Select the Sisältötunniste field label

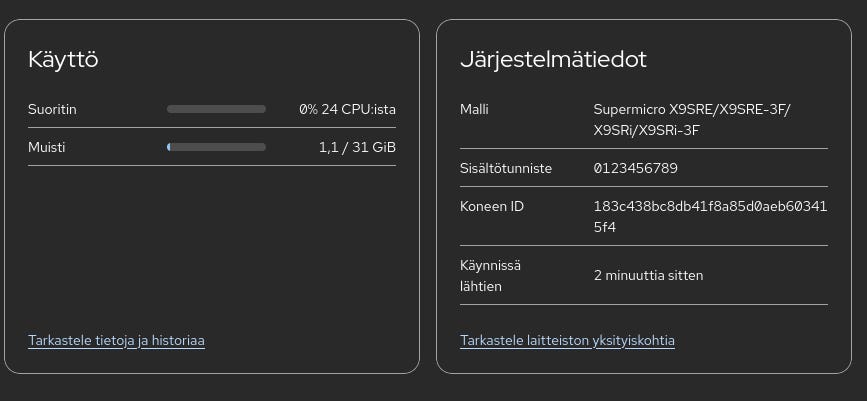(x=506, y=168)
